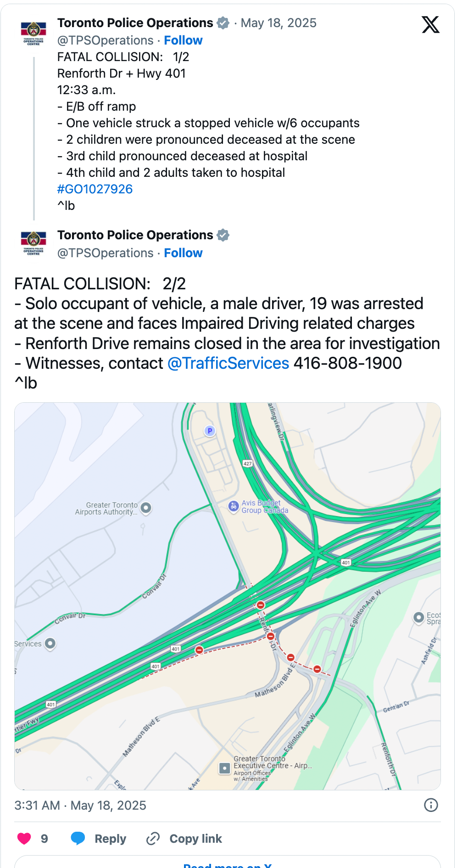Open the #GO1027926 hashtag

click(95, 189)
